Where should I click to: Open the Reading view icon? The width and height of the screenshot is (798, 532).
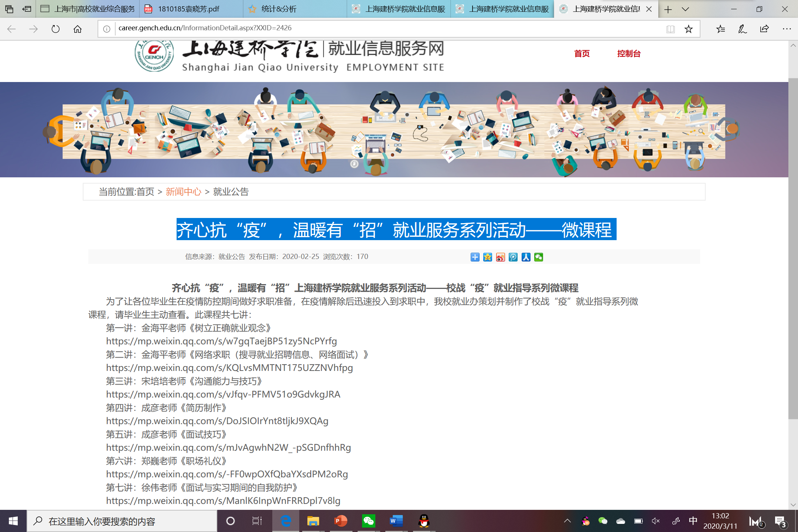[670, 29]
